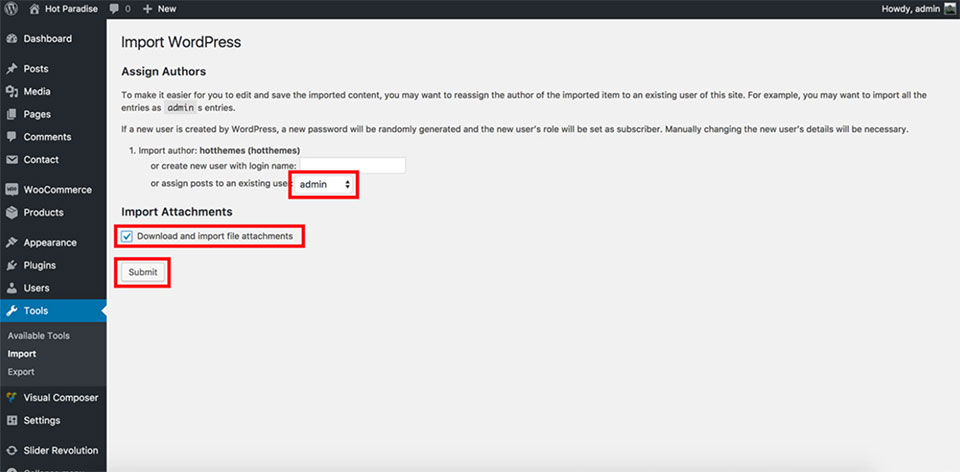The width and height of the screenshot is (960, 472).
Task: Click the Settings icon in sidebar
Action: [x=12, y=421]
